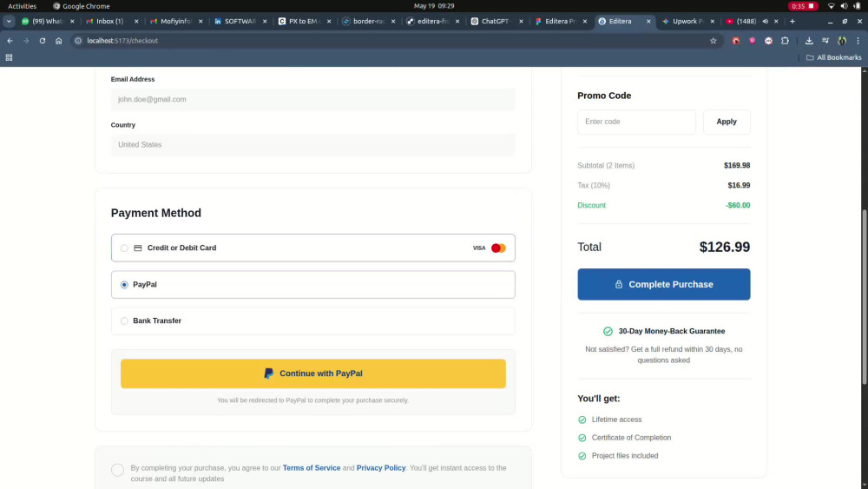Open the All Bookmarks folder
The height and width of the screenshot is (489, 868).
[833, 57]
